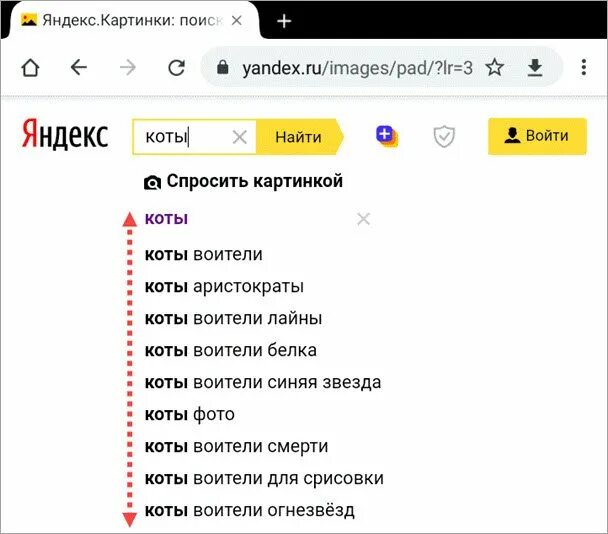Choose suggestion 'коты аристократы'
The width and height of the screenshot is (608, 534).
(x=224, y=286)
